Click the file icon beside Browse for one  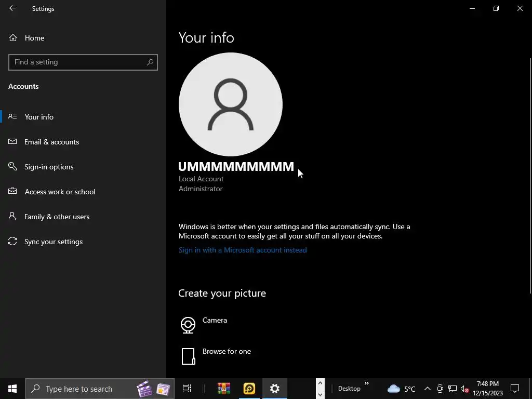(188, 356)
